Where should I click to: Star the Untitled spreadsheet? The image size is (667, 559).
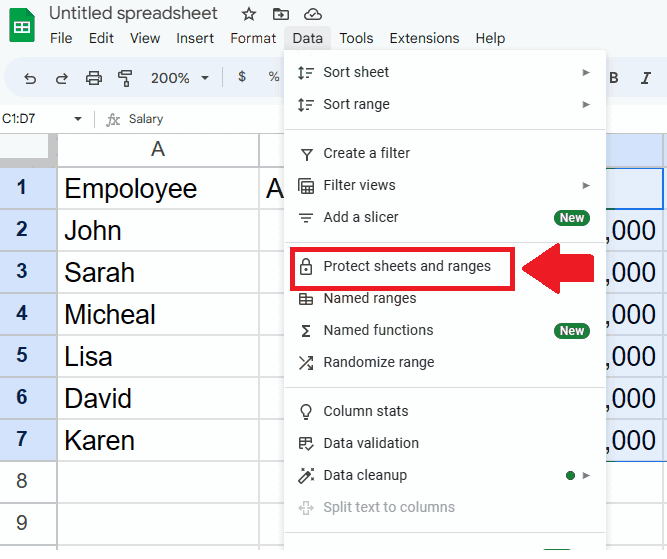(x=249, y=14)
